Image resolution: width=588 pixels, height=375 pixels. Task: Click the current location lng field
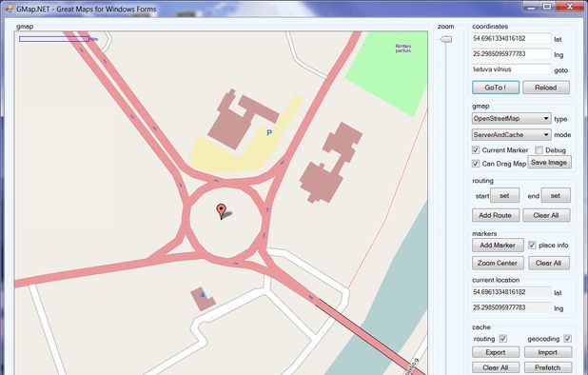[x=511, y=307]
